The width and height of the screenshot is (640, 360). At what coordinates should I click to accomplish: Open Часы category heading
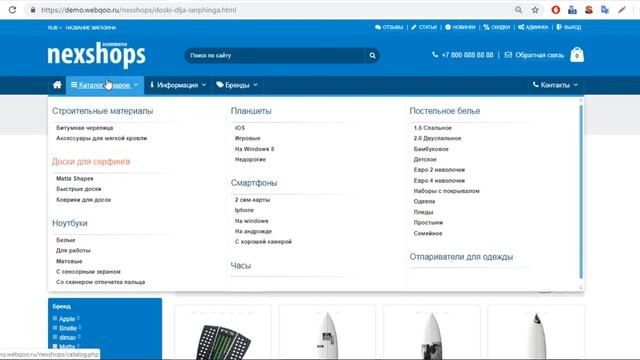point(241,266)
